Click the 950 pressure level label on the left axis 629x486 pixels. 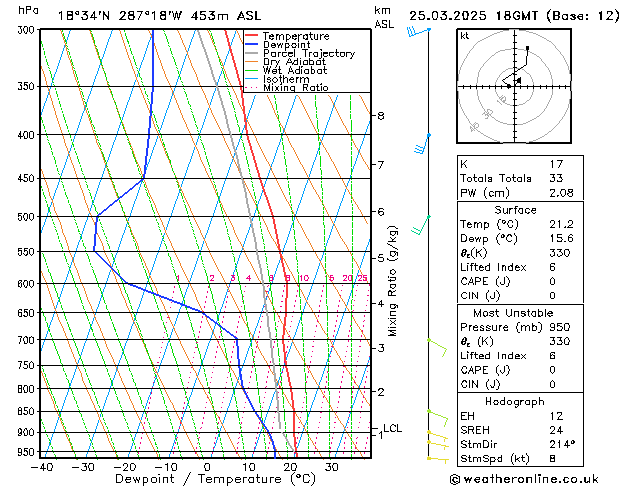click(x=28, y=452)
